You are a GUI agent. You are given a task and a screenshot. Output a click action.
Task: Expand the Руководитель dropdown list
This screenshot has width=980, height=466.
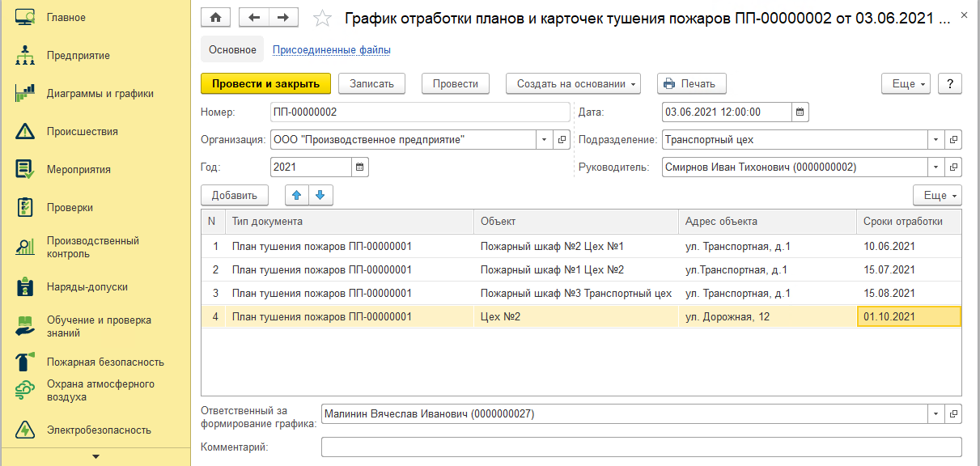pos(936,167)
